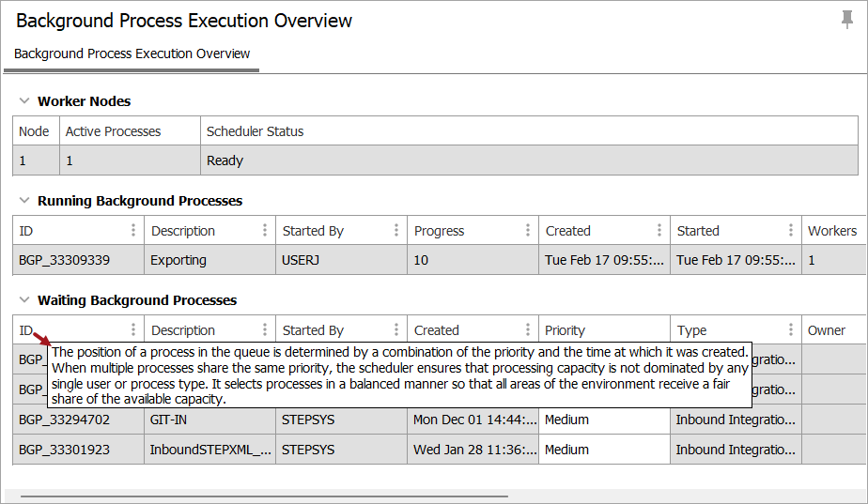The width and height of the screenshot is (868, 504).
Task: Open Progress column options menu
Action: coord(528,231)
